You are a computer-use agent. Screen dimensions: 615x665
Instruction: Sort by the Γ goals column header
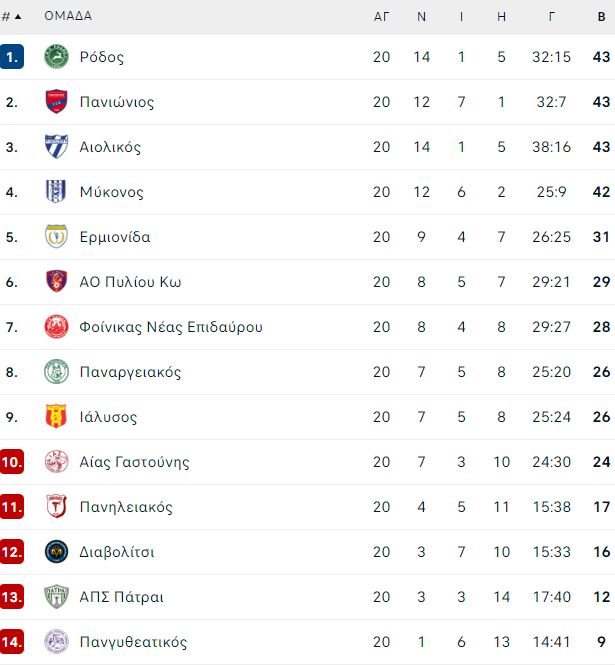click(551, 17)
